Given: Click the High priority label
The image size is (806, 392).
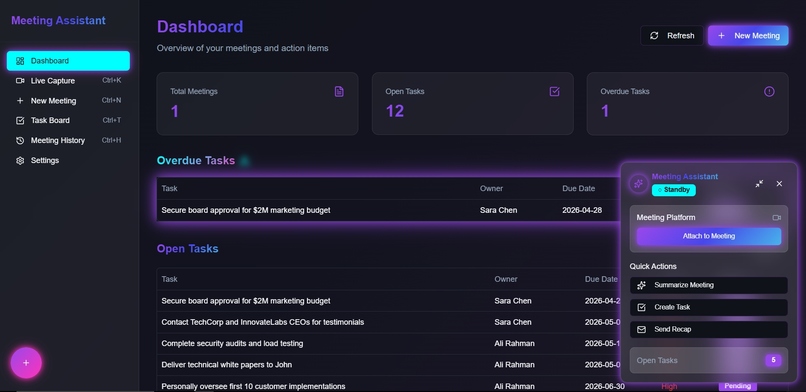Looking at the screenshot, I should pos(669,386).
